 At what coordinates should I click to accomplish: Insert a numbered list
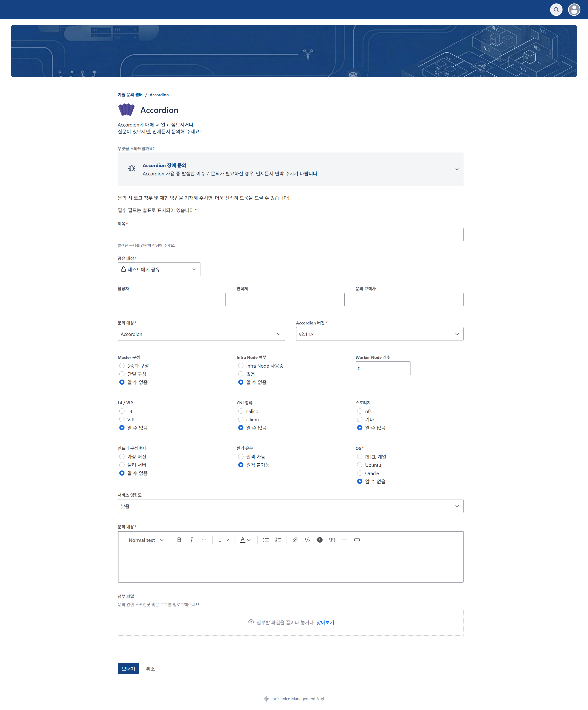278,540
